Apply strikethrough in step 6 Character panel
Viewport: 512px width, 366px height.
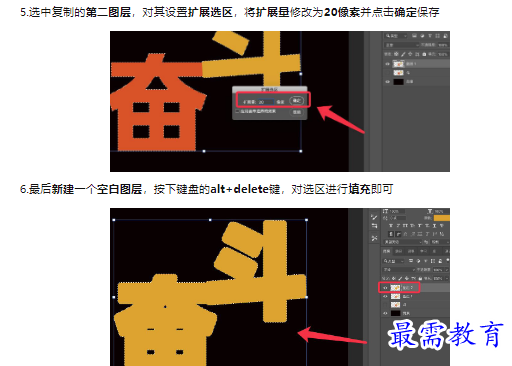(x=442, y=226)
